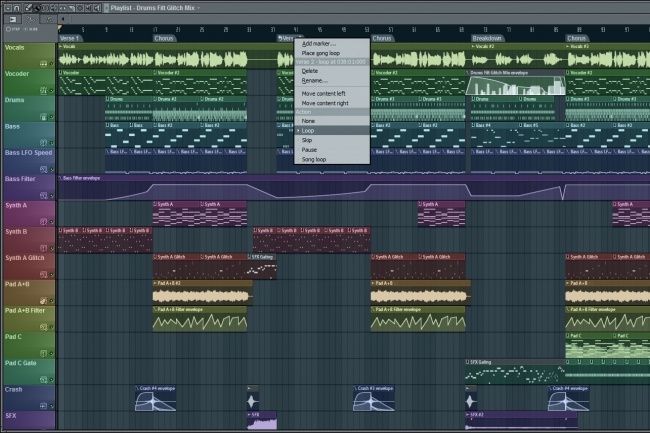The height and width of the screenshot is (433, 650).
Task: Click the Synth A track icon
Action: pyautogui.click(x=44, y=222)
